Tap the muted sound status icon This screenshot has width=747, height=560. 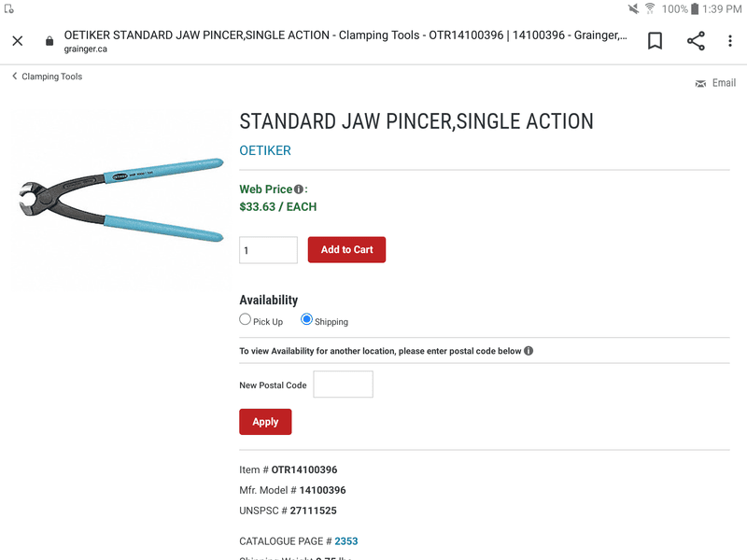(633, 9)
